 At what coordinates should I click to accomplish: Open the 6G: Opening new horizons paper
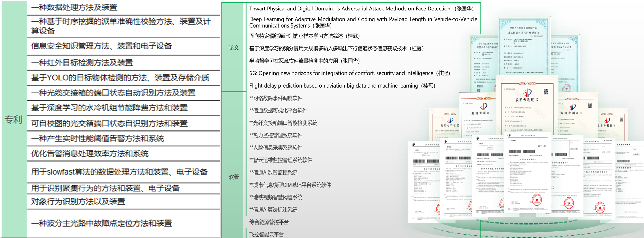pyautogui.click(x=349, y=73)
